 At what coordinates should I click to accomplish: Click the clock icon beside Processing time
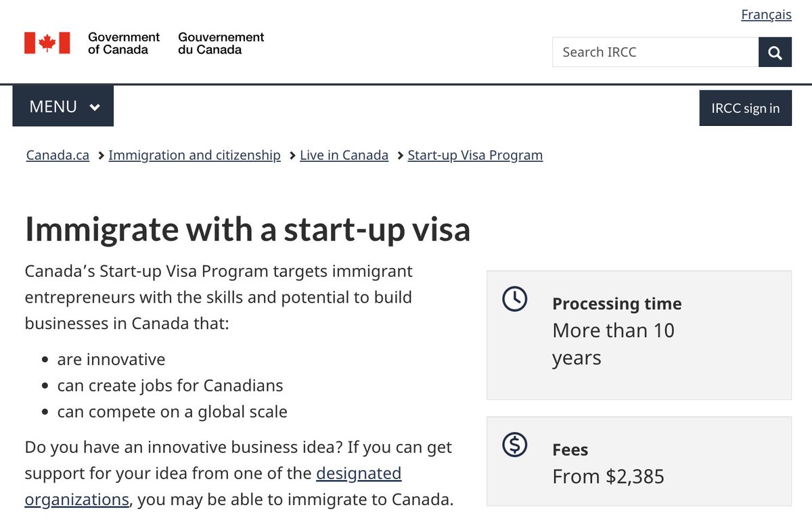[x=515, y=299]
